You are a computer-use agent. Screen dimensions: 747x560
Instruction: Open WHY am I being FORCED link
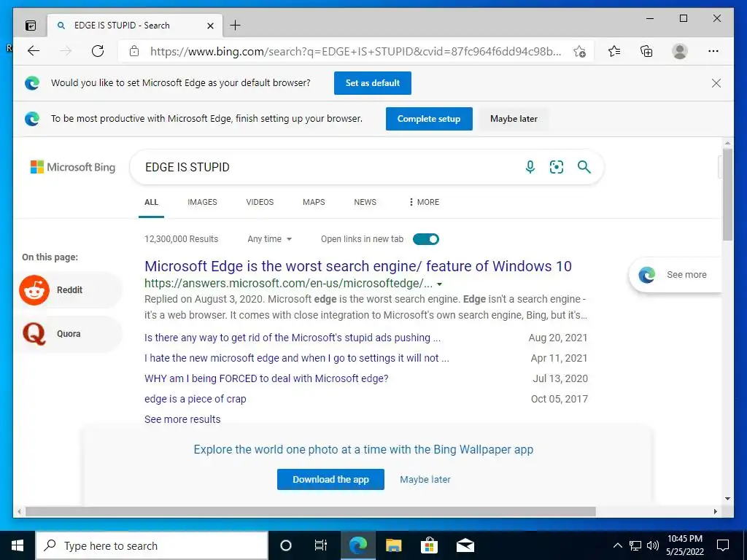tap(266, 378)
